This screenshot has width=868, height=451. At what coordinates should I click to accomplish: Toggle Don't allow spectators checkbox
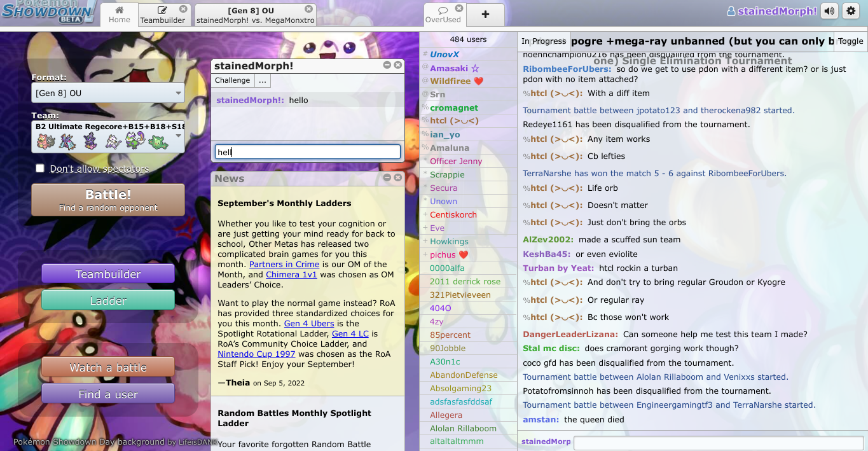pyautogui.click(x=40, y=169)
